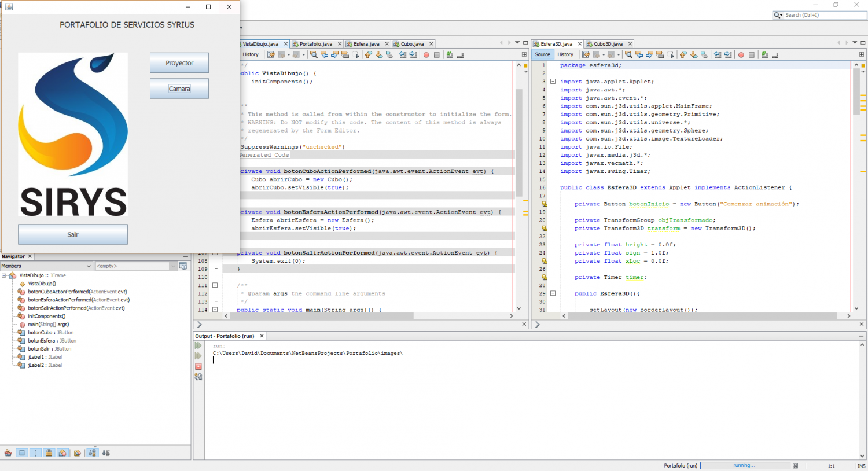The height and width of the screenshot is (471, 868).
Task: Toggle Show Static Members filter in Navigator
Action: coord(35,453)
